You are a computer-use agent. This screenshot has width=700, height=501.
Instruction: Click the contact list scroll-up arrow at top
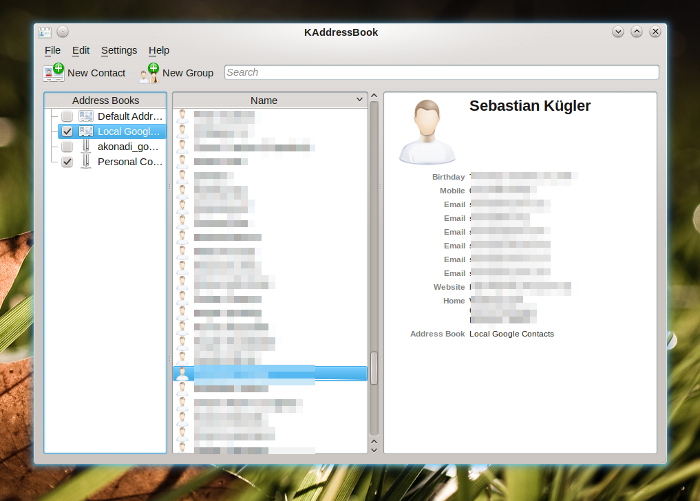click(x=374, y=96)
